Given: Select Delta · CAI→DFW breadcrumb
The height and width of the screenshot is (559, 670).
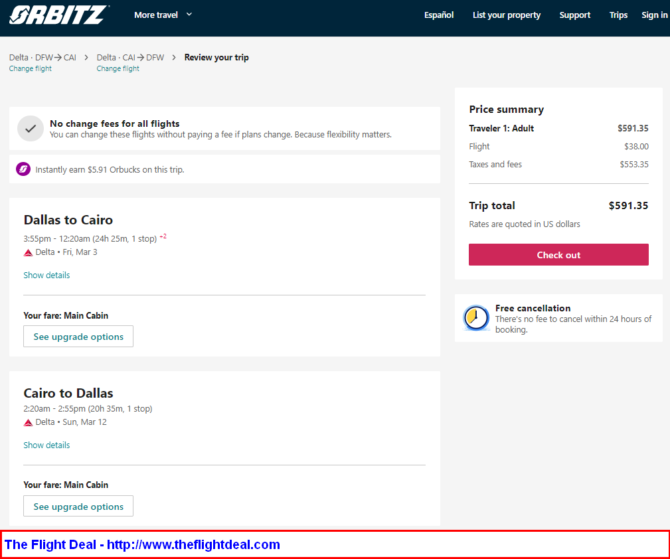Looking at the screenshot, I should [x=130, y=57].
